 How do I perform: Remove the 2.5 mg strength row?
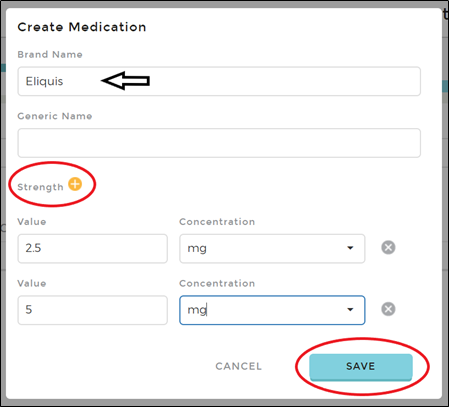click(388, 248)
